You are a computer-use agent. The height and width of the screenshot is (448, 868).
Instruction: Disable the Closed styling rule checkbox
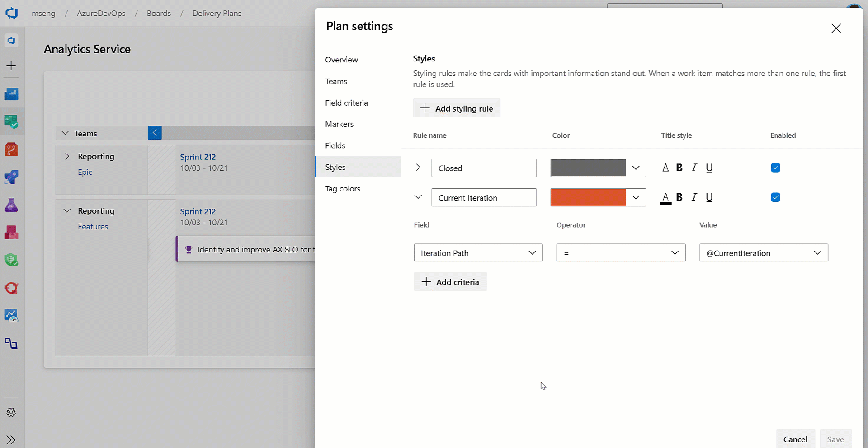(775, 168)
